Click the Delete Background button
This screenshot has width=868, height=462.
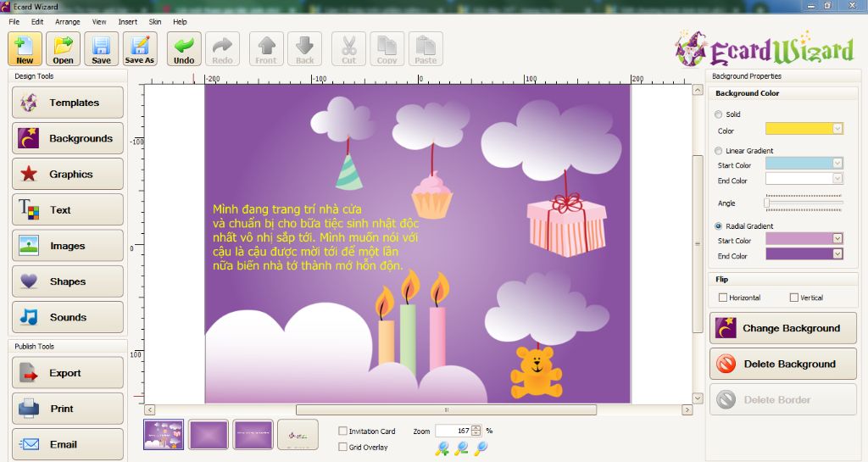[x=782, y=364]
